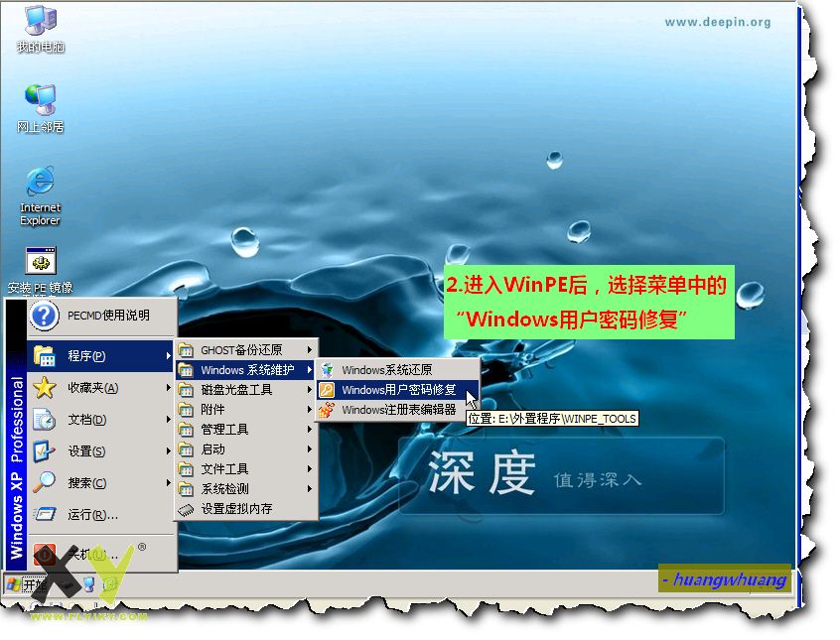
Task: Choose 关机(U)... from the start menu
Action: click(100, 555)
